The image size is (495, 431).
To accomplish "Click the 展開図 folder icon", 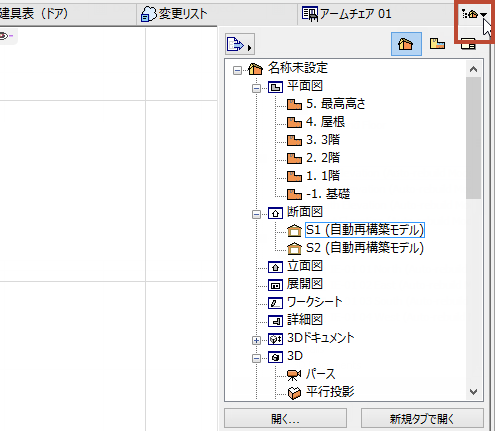I will tap(275, 285).
